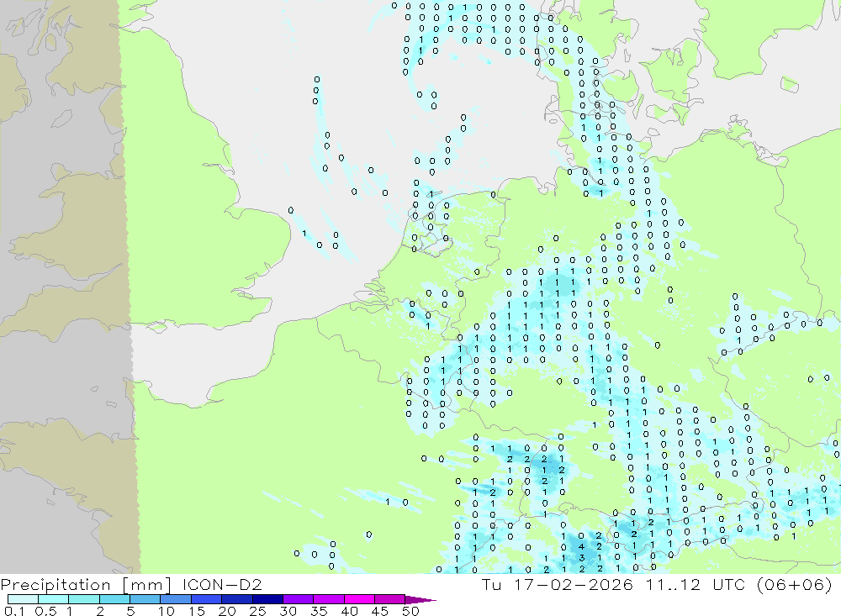The image size is (841, 616).
Task: Click the '0.5' legend scale label
Action: [x=45, y=611]
